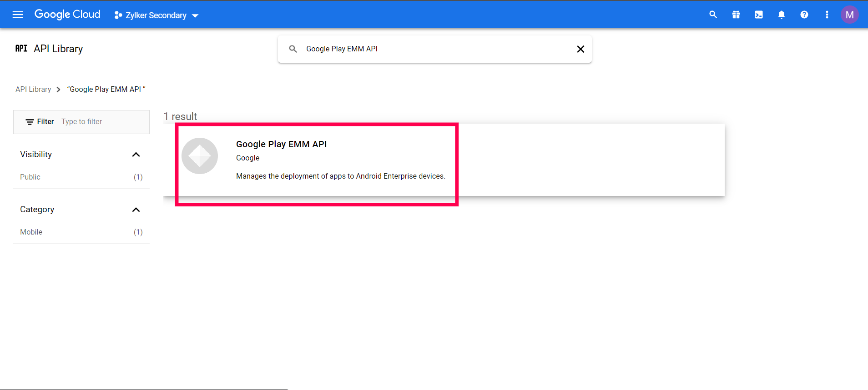
Task: Click the Google Cloud logo
Action: (x=67, y=15)
